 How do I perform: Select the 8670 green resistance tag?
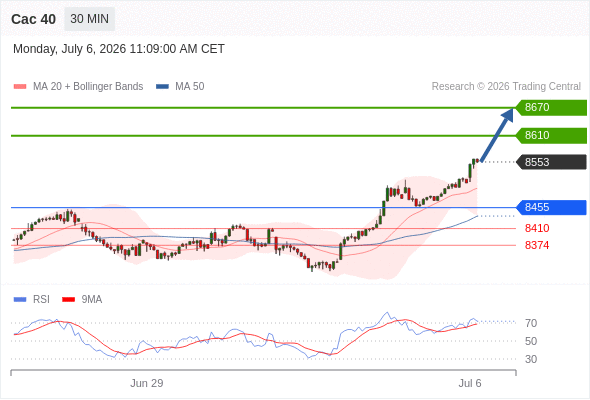pyautogui.click(x=551, y=108)
